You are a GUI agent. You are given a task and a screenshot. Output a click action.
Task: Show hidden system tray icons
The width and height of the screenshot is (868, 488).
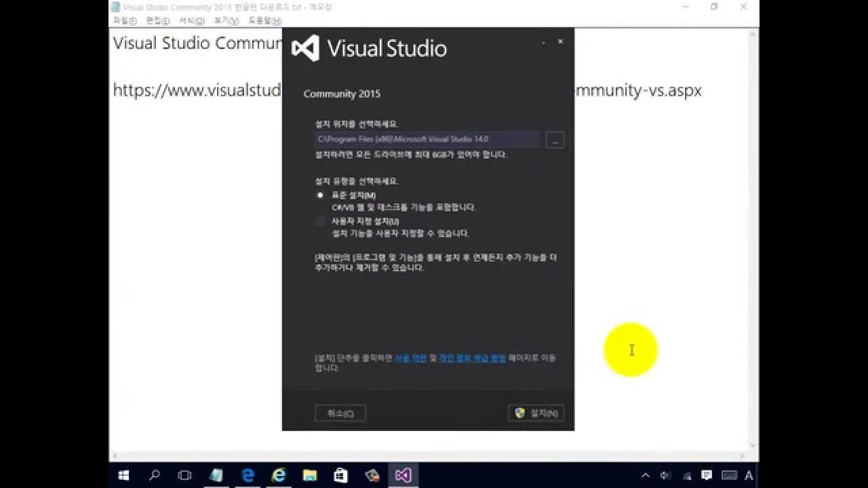(645, 476)
